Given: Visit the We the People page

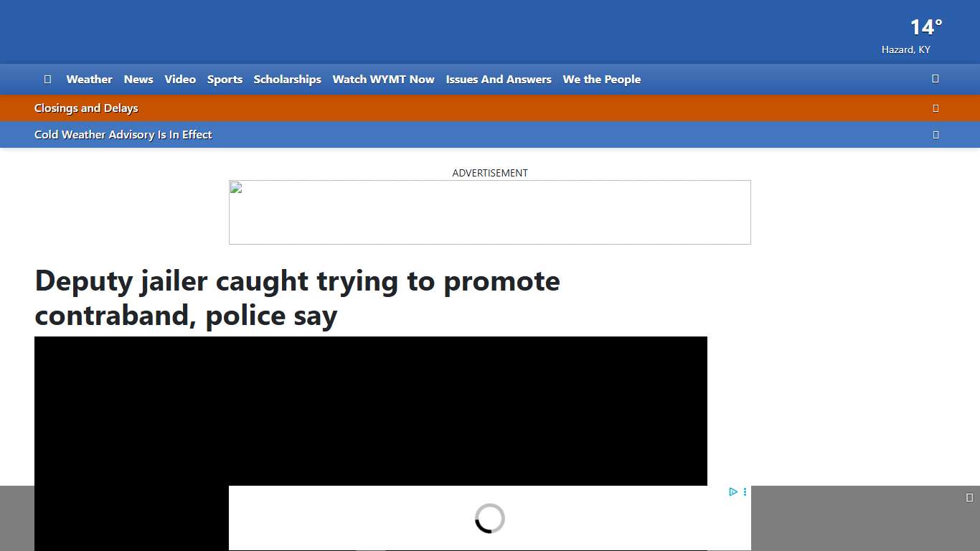Looking at the screenshot, I should pyautogui.click(x=601, y=80).
